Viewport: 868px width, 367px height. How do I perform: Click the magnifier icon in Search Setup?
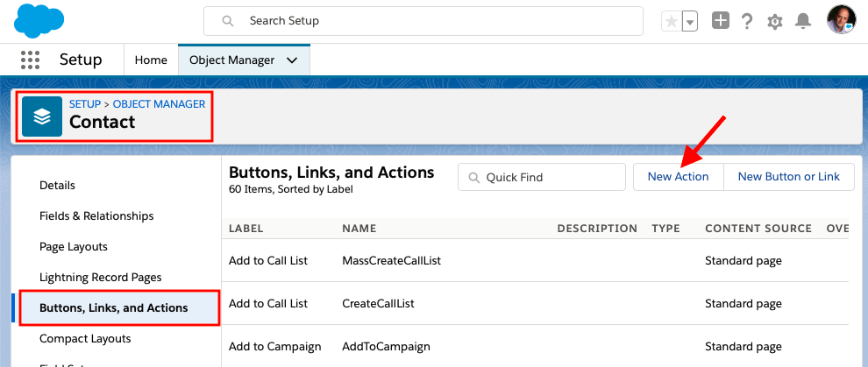pyautogui.click(x=227, y=21)
